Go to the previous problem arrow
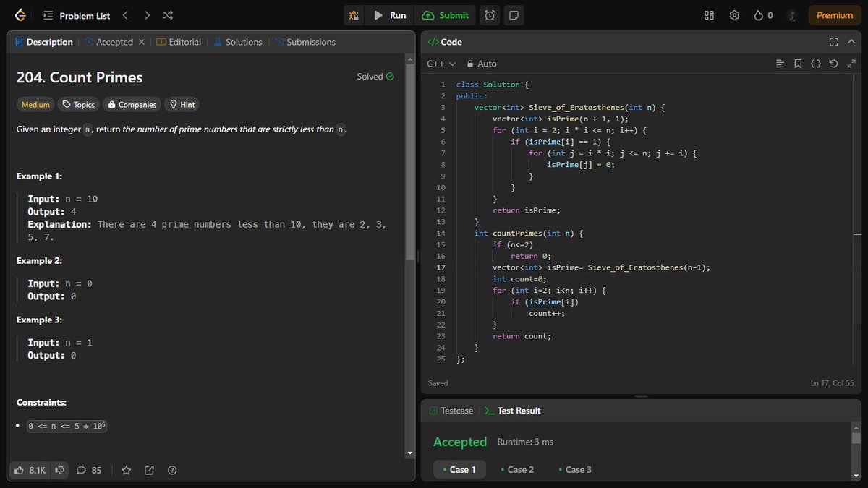Screen dimensions: 868x488 click(x=125, y=15)
